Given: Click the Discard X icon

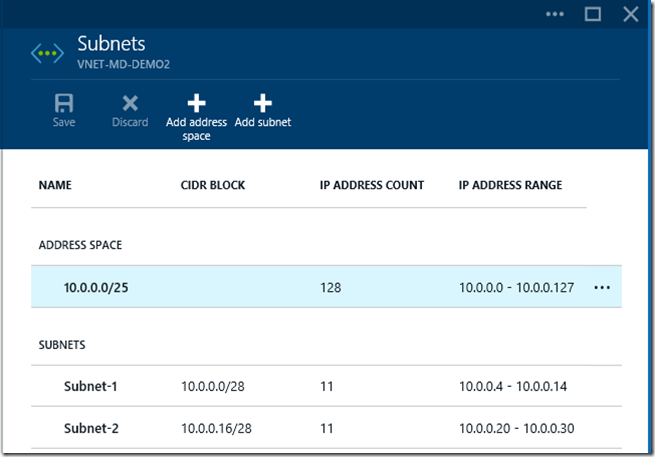Looking at the screenshot, I should (x=130, y=103).
